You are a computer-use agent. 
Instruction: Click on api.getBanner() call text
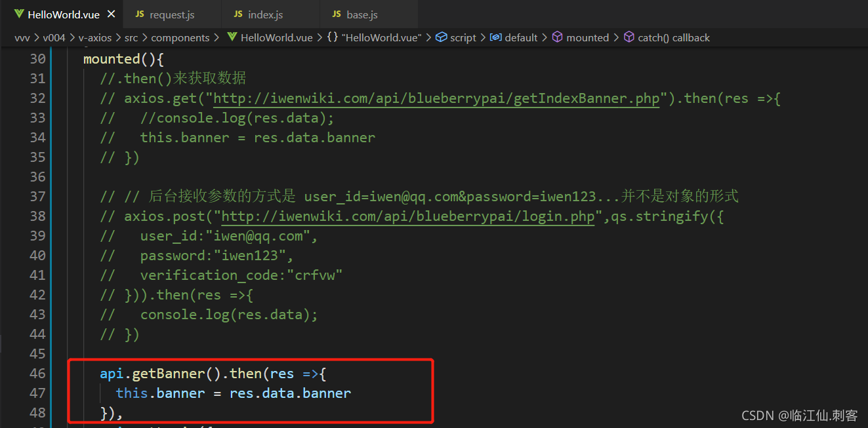160,374
